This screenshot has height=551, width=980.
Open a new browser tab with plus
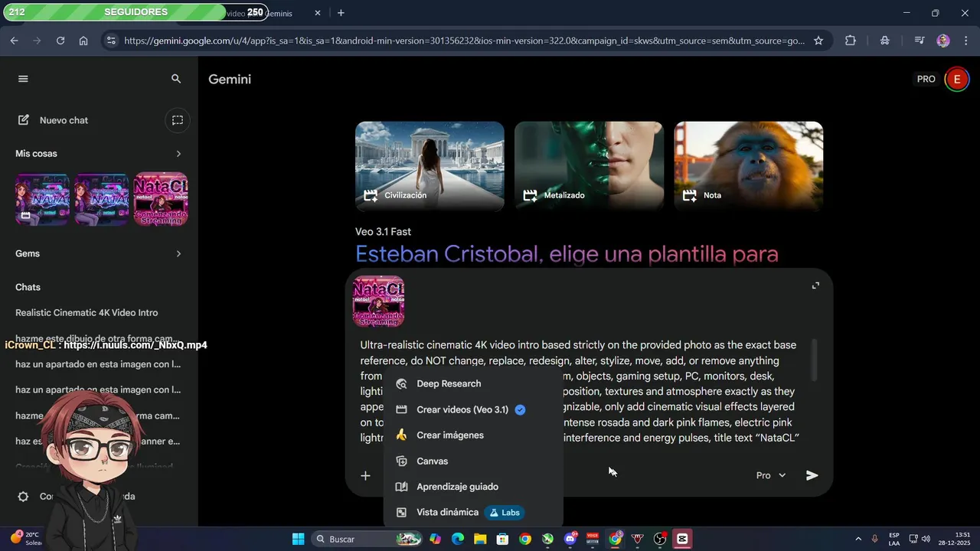point(341,13)
